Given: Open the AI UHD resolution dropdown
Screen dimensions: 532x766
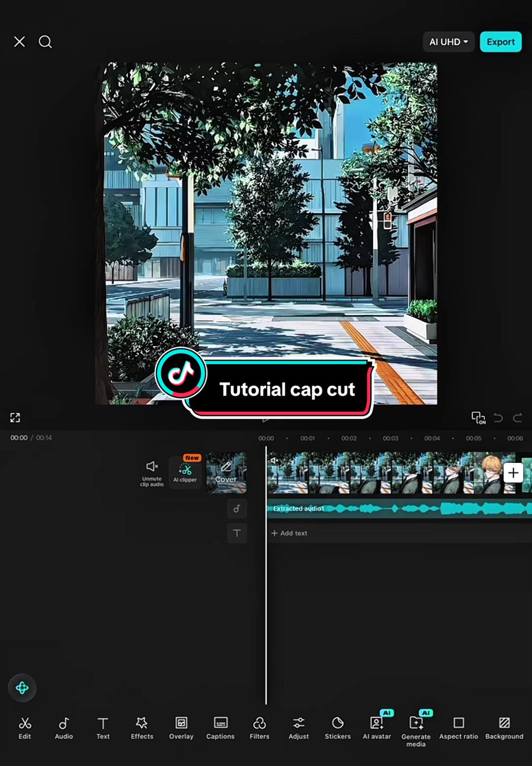Looking at the screenshot, I should coord(448,42).
